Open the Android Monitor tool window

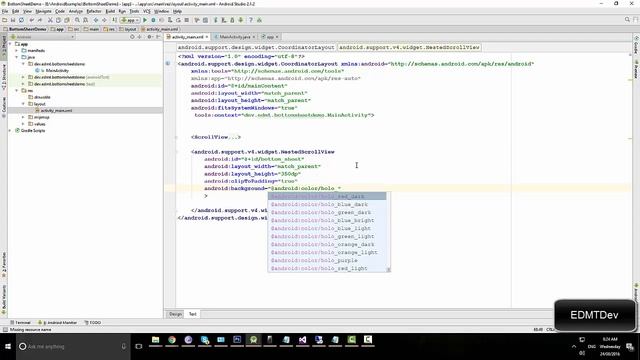pyautogui.click(x=58, y=322)
